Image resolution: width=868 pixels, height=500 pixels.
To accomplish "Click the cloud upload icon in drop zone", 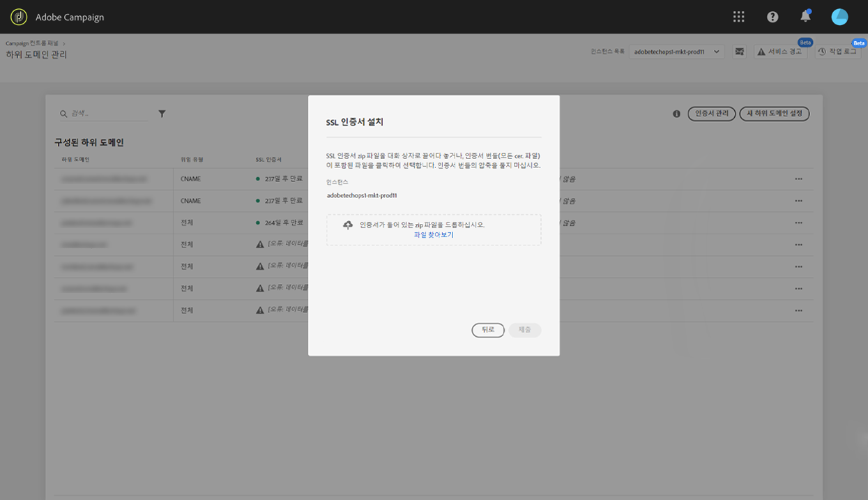I will pyautogui.click(x=348, y=225).
